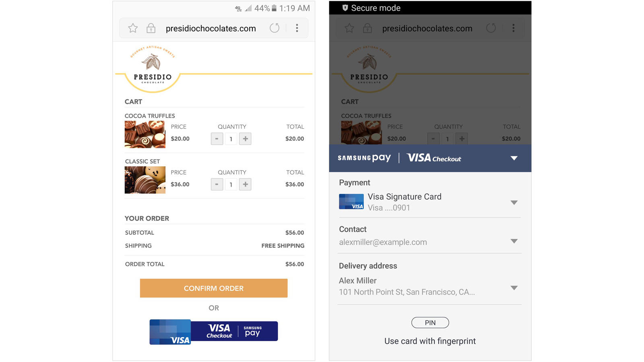Tap the Classic Set quantity field
This screenshot has width=644, height=362.
[231, 184]
